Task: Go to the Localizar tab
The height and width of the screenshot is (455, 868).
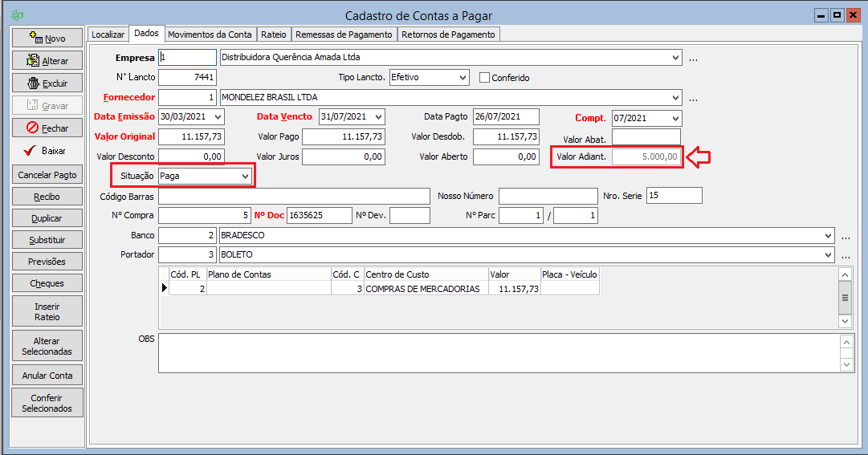Action: (x=108, y=35)
